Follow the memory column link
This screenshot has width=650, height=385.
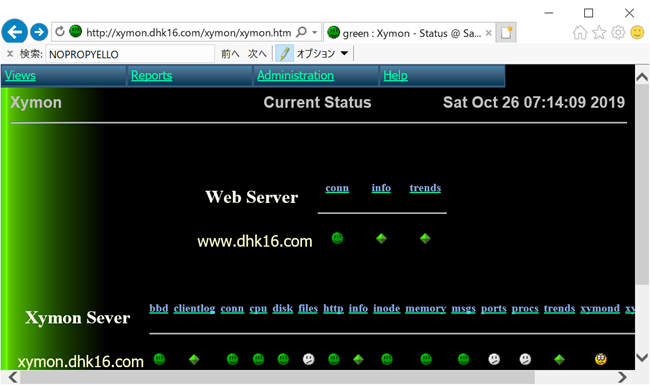coord(425,308)
